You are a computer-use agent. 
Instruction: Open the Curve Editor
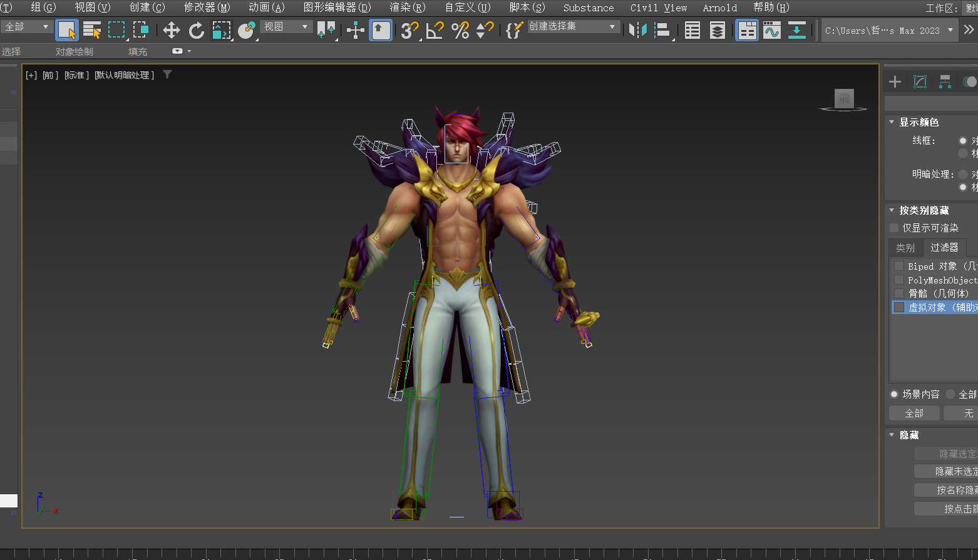coord(772,30)
